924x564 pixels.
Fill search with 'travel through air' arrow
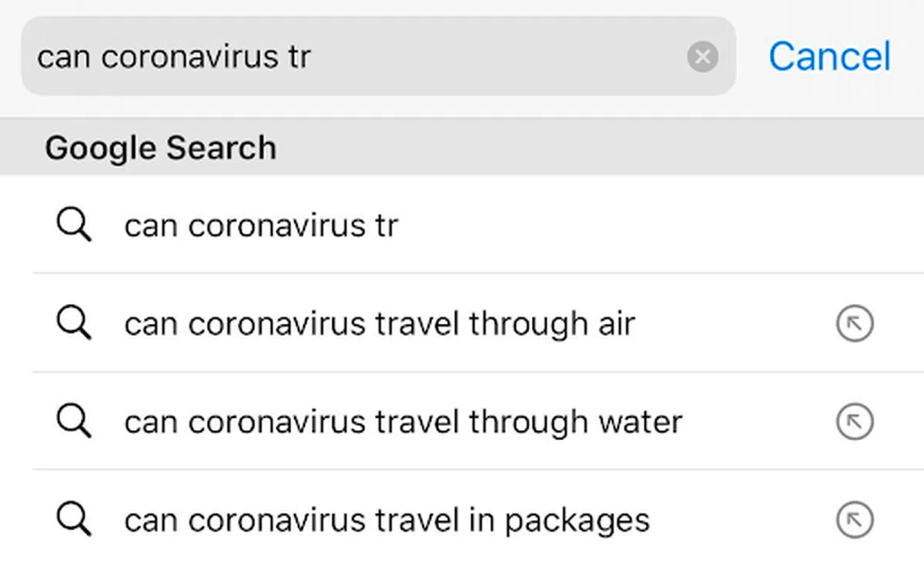854,325
